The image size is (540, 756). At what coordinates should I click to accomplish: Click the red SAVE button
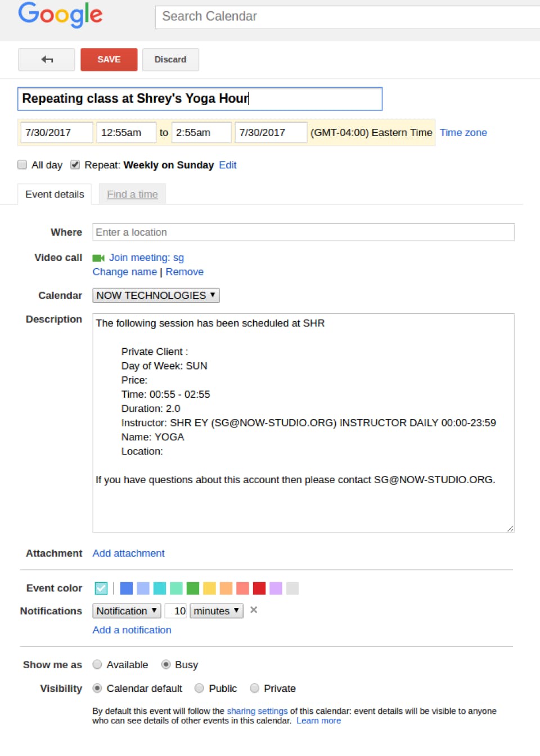click(109, 60)
